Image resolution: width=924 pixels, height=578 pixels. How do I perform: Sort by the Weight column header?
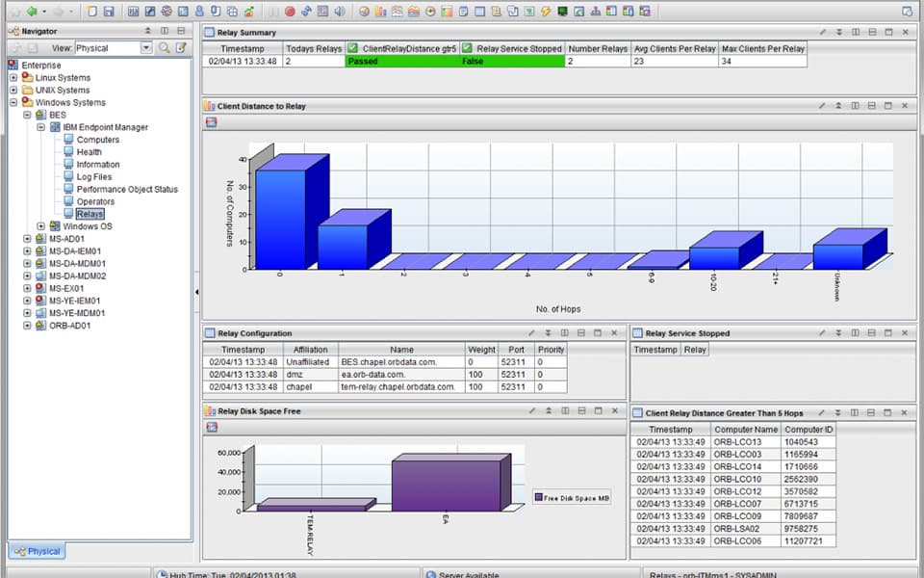tap(481, 349)
